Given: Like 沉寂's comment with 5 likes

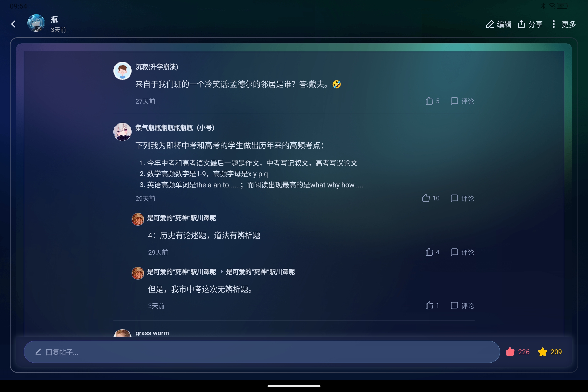Looking at the screenshot, I should point(432,101).
